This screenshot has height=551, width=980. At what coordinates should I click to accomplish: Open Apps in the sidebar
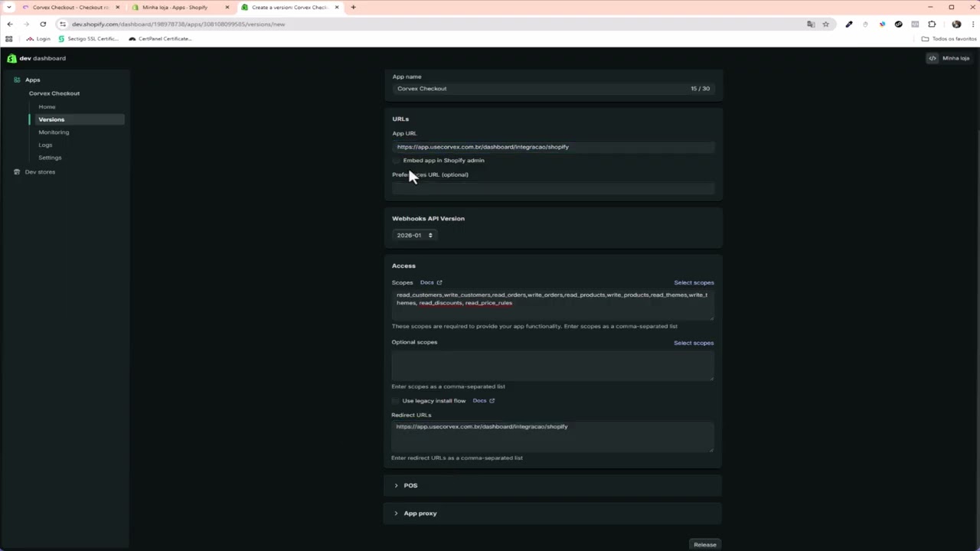point(32,80)
